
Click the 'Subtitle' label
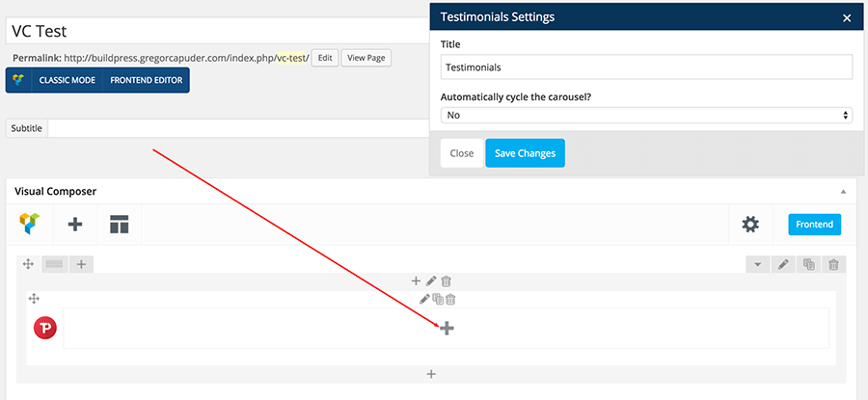click(x=27, y=128)
